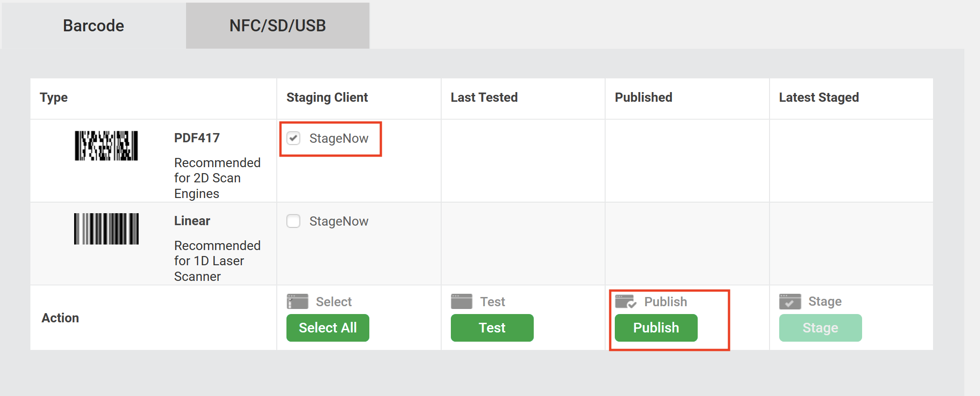Click the Last Tested column header
Screen dimensions: 980x396
click(x=484, y=98)
